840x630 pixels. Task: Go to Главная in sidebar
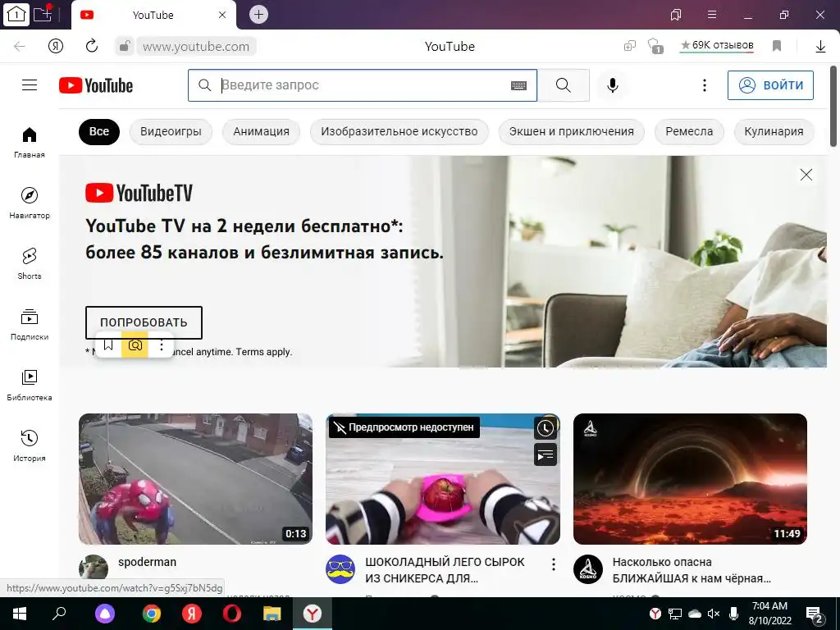click(30, 143)
